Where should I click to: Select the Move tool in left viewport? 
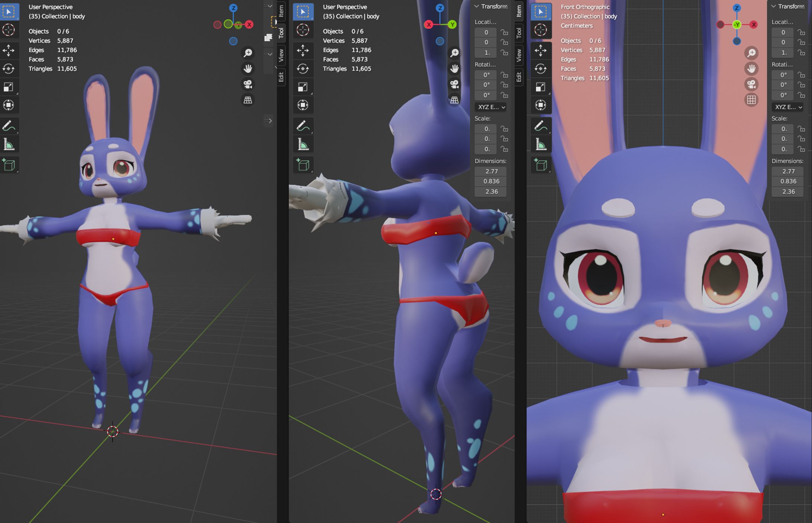point(9,50)
